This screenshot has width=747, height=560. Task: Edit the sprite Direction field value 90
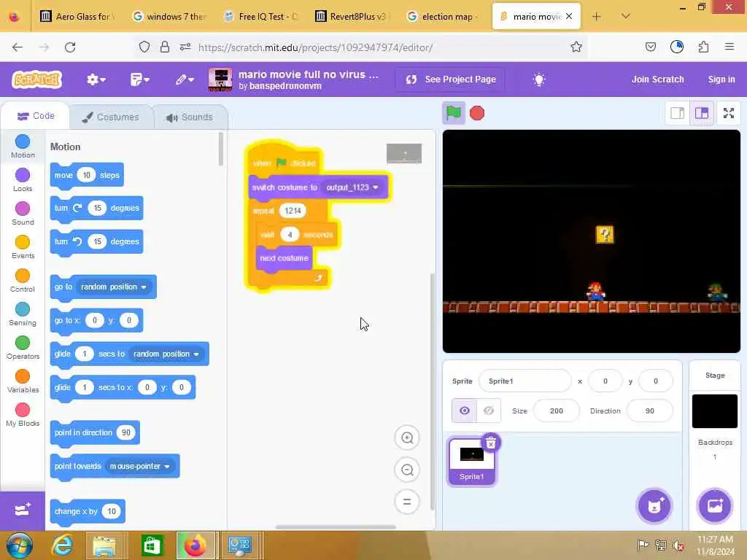[649, 411]
